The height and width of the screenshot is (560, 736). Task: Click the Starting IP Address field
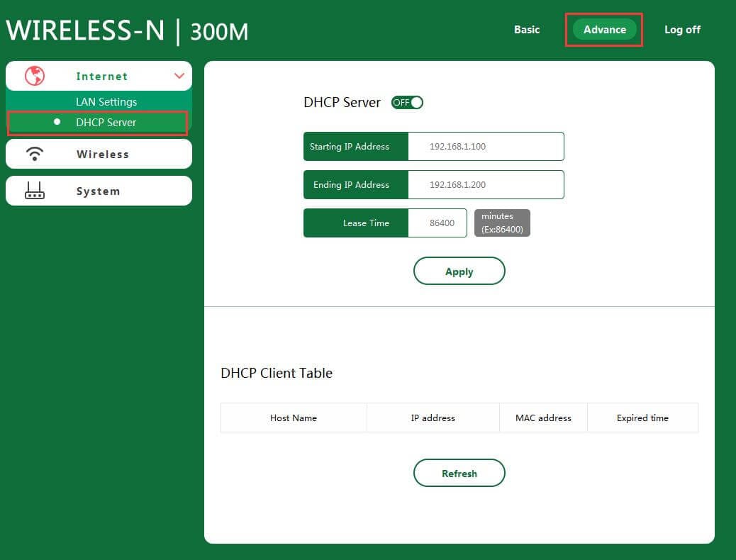tap(486, 147)
